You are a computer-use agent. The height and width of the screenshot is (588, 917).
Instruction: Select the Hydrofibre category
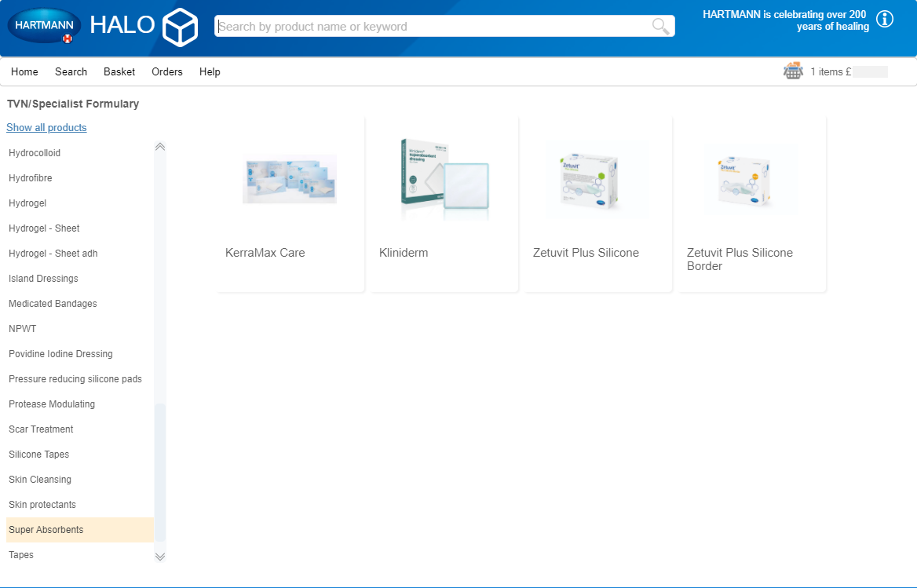coord(80,178)
